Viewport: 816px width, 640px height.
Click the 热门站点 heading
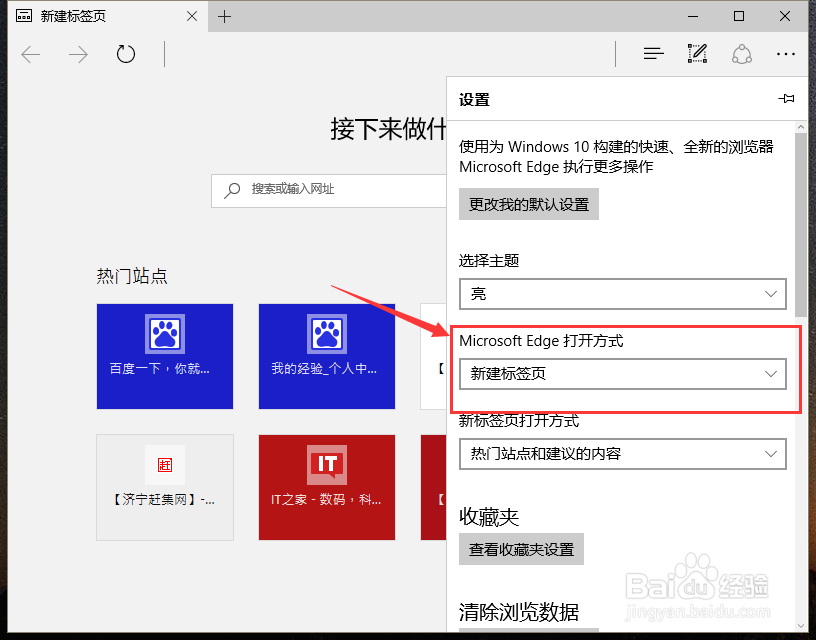(132, 276)
